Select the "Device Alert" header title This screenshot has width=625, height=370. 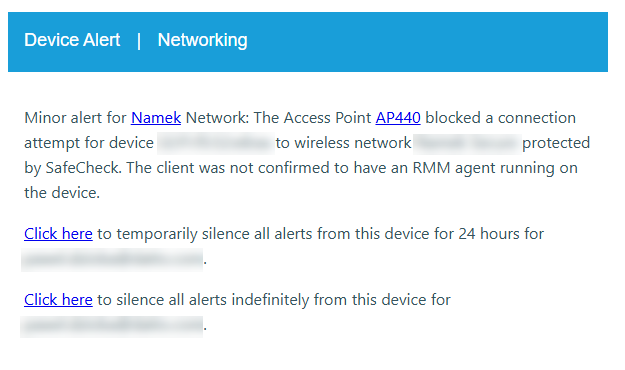[72, 40]
